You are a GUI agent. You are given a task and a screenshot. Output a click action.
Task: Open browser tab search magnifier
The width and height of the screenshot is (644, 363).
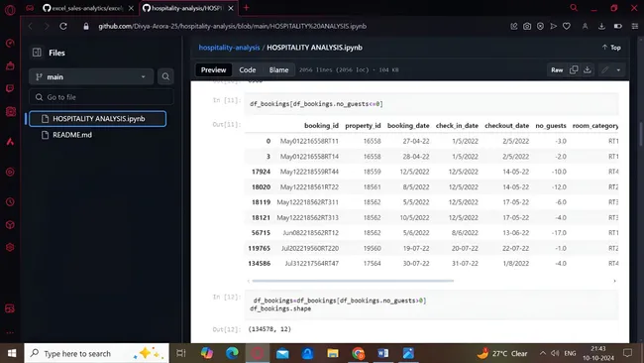[574, 7]
